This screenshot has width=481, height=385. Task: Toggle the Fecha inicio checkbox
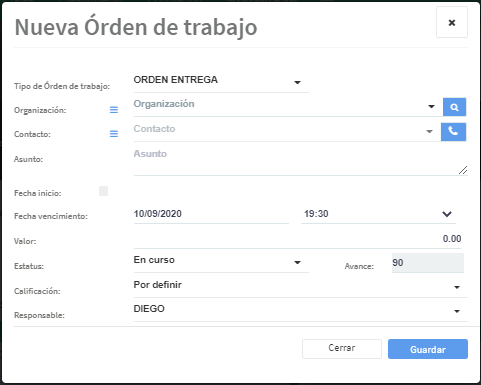click(103, 191)
